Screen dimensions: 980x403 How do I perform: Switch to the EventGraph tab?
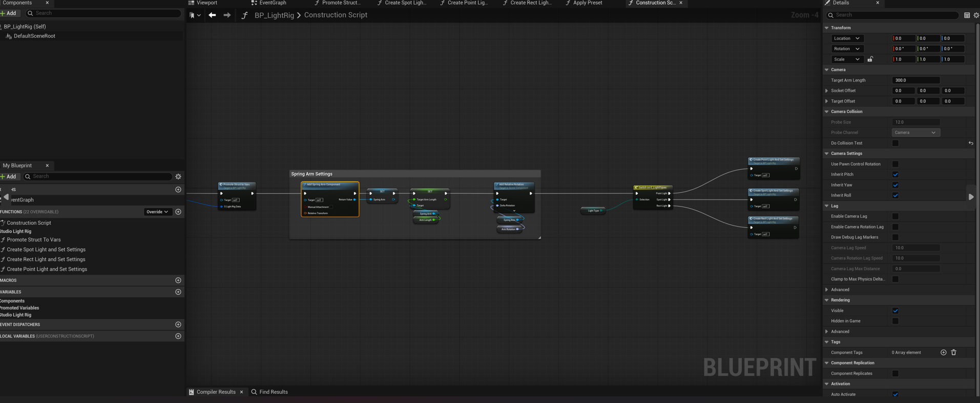click(272, 3)
